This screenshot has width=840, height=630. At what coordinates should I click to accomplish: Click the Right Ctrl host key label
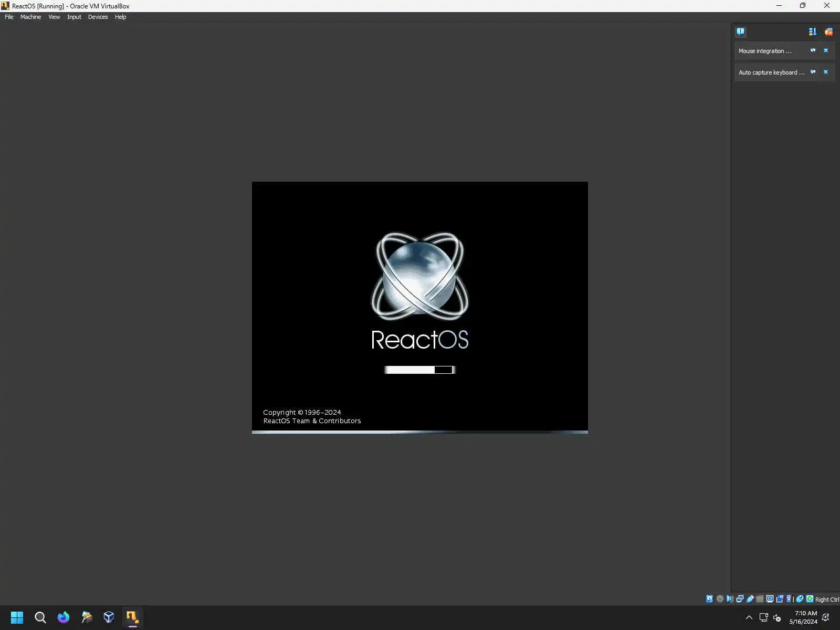coord(827,599)
